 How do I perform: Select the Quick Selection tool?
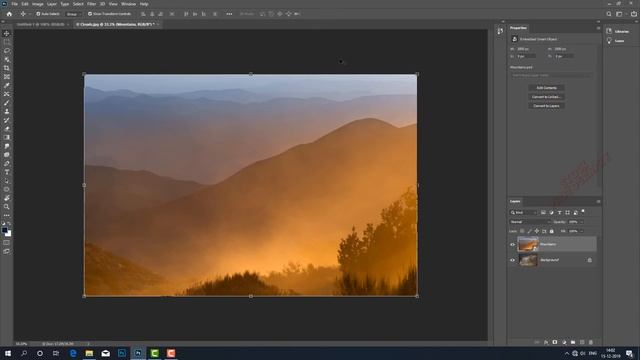pyautogui.click(x=7, y=60)
